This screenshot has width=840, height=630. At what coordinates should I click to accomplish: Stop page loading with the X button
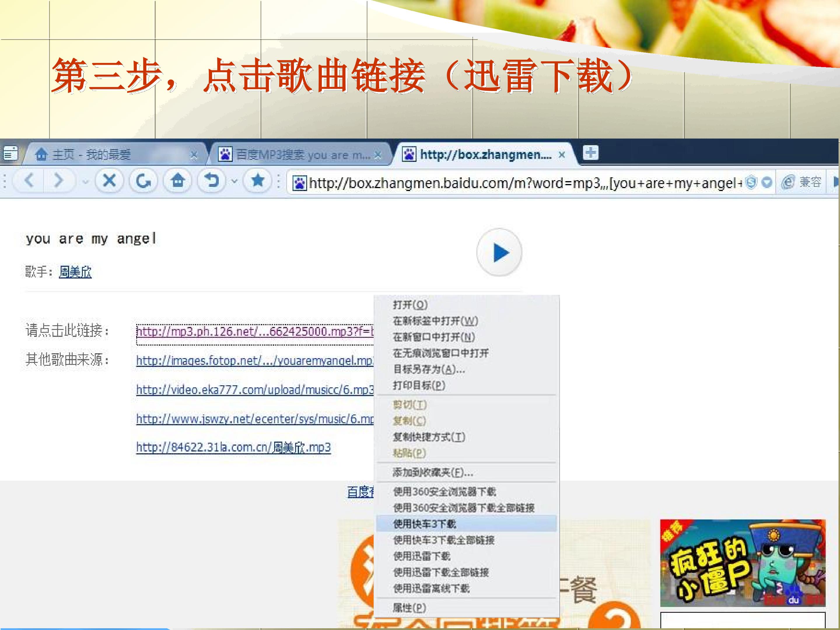(x=109, y=181)
